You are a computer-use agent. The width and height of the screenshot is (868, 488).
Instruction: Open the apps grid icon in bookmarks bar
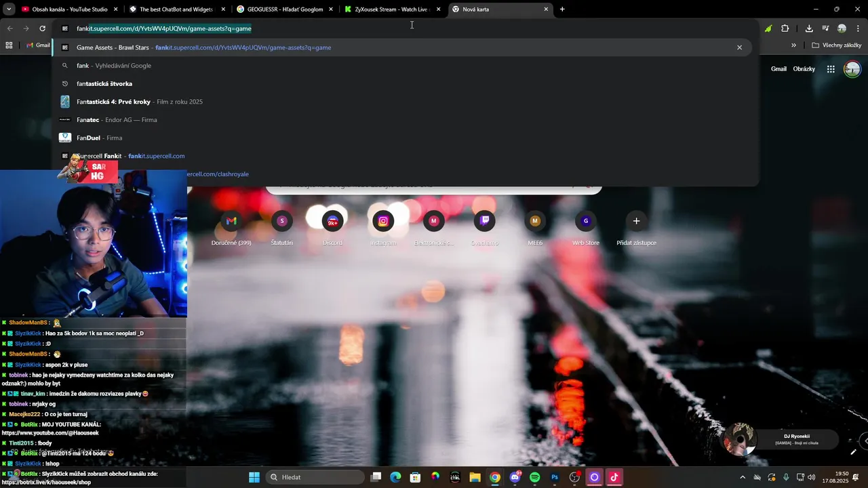[9, 45]
